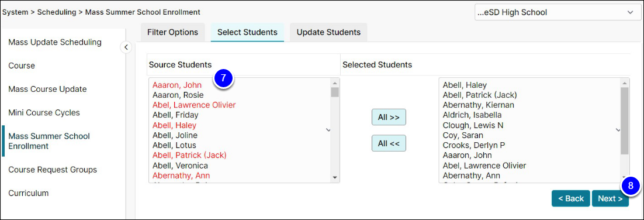The image size is (644, 220).
Task: Remove all students with All << button
Action: click(x=389, y=143)
